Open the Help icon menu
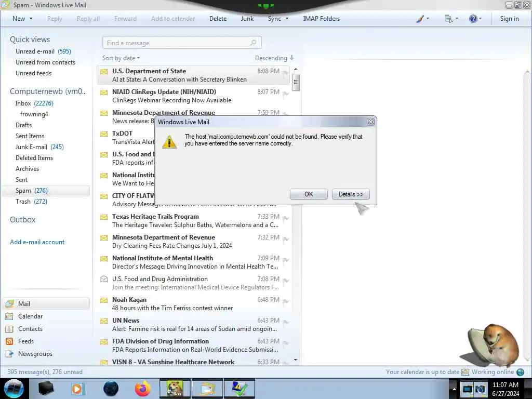 pos(475,19)
